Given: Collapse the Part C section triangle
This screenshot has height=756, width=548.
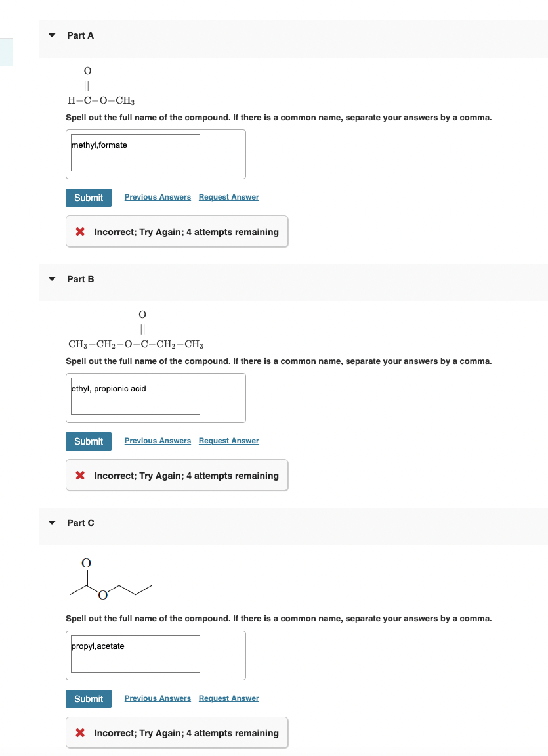Looking at the screenshot, I should pos(51,523).
